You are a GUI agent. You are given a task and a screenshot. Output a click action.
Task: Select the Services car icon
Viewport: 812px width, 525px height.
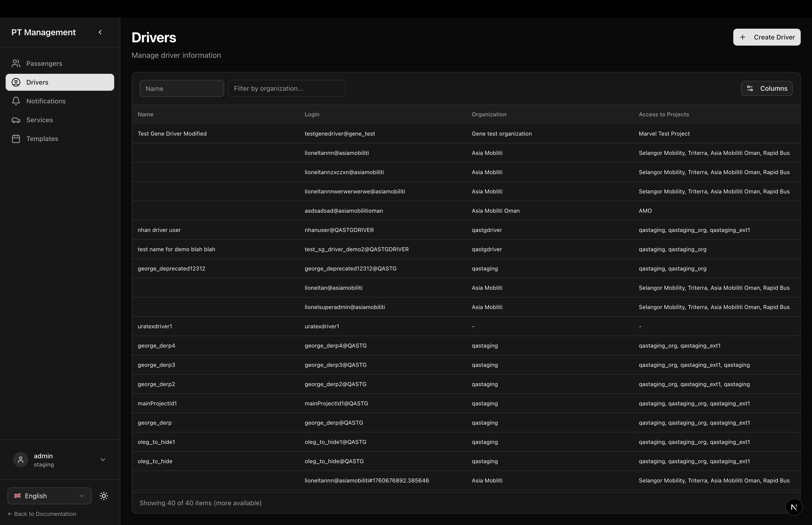coord(16,120)
